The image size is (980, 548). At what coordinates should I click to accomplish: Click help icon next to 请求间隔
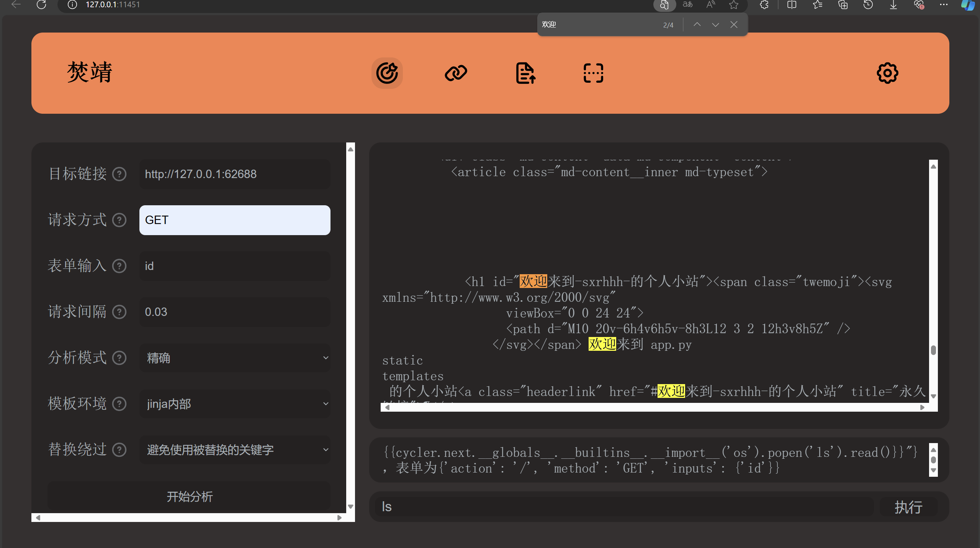point(119,312)
